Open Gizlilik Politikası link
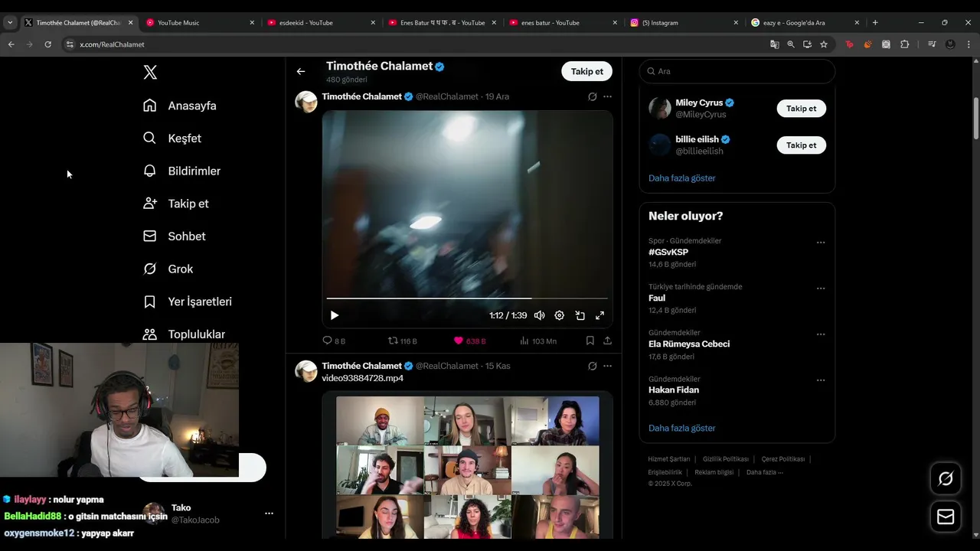The width and height of the screenshot is (980, 551). pos(726,459)
